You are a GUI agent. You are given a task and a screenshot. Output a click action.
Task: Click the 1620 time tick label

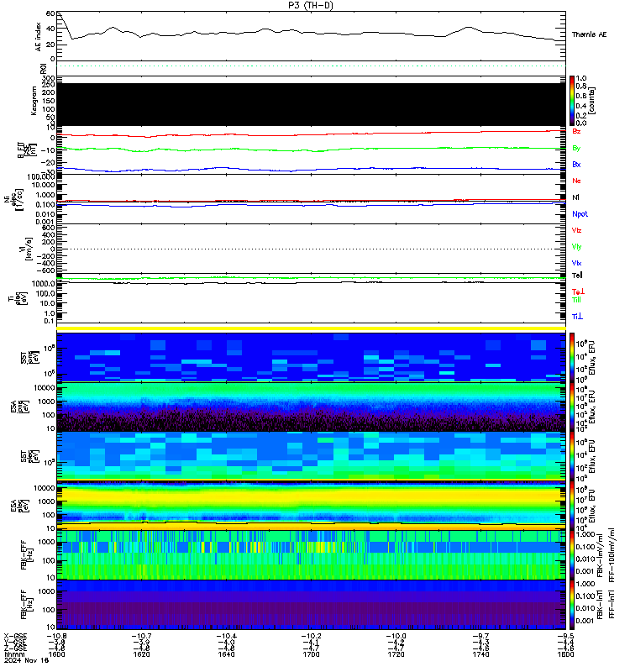click(x=141, y=654)
